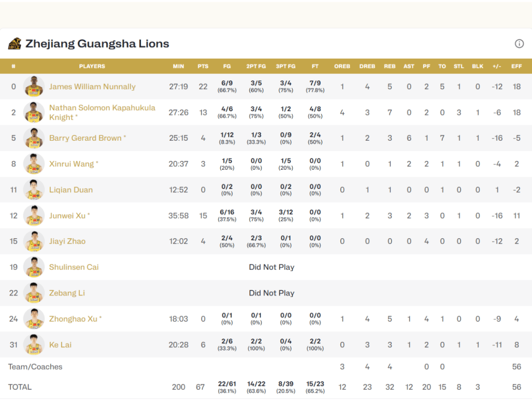Open Xinrui Wang player link

point(71,164)
